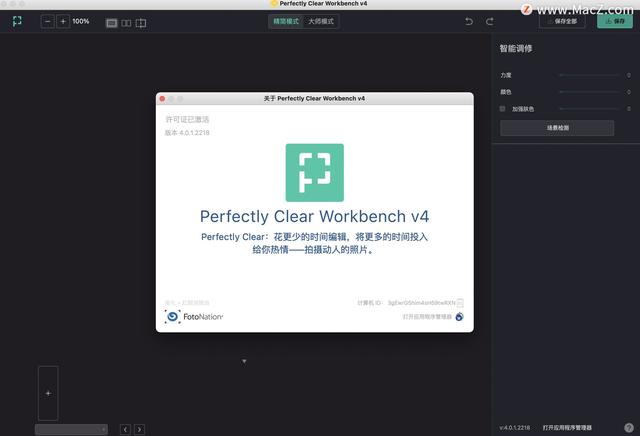Enable the 加强肤色 checkbox
This screenshot has width=640, height=436.
(x=502, y=109)
